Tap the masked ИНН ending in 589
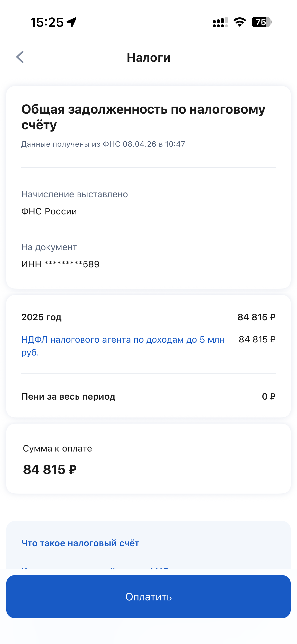Screen dimensions: 297x644 tap(60, 264)
